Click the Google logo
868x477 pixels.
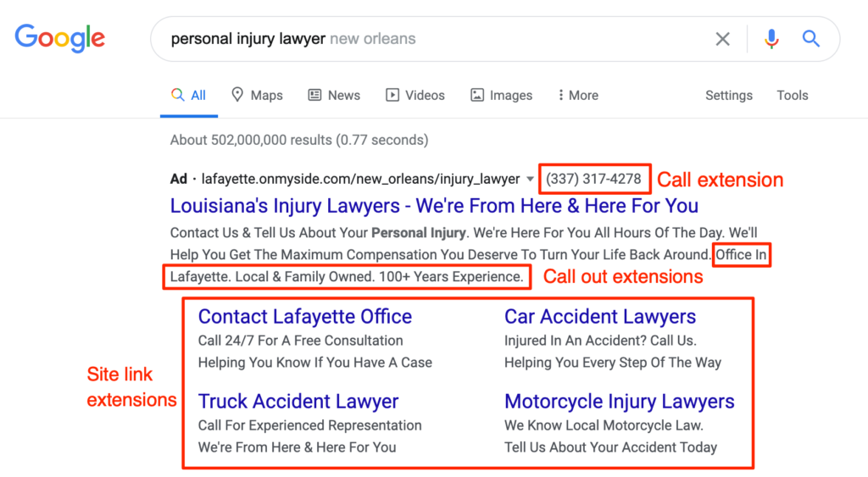(59, 38)
